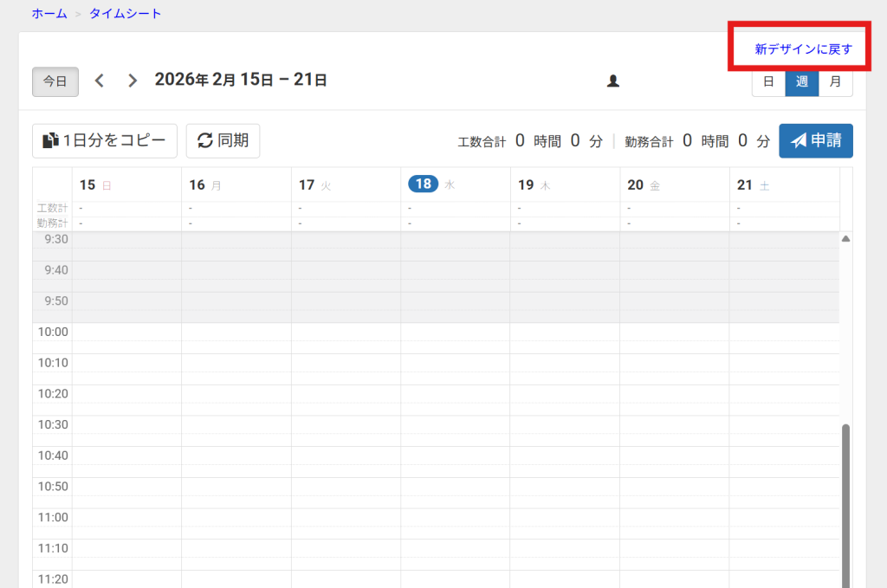Select the highlighted 18 水 date badge

[423, 184]
